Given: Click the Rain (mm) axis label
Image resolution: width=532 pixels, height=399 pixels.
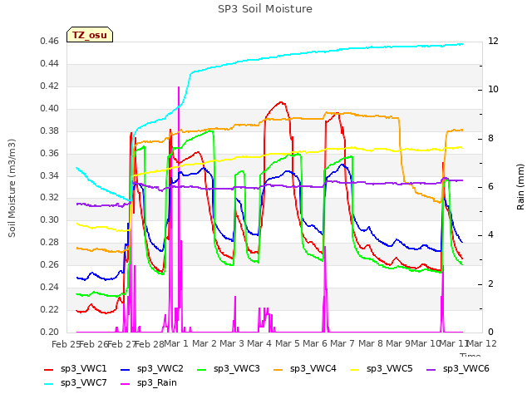Looking at the screenshot, I should point(520,187).
